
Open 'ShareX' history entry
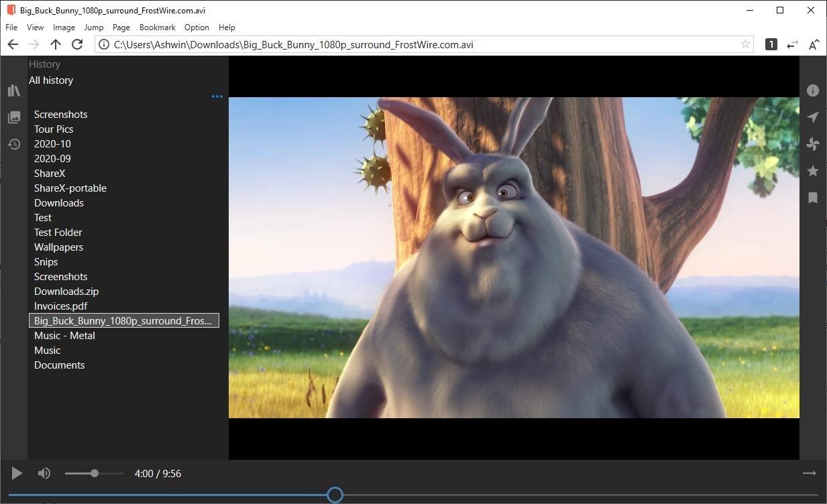click(50, 174)
